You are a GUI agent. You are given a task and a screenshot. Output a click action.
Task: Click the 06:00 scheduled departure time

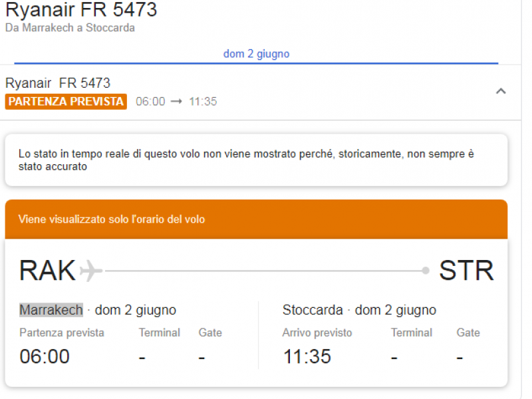pos(45,356)
